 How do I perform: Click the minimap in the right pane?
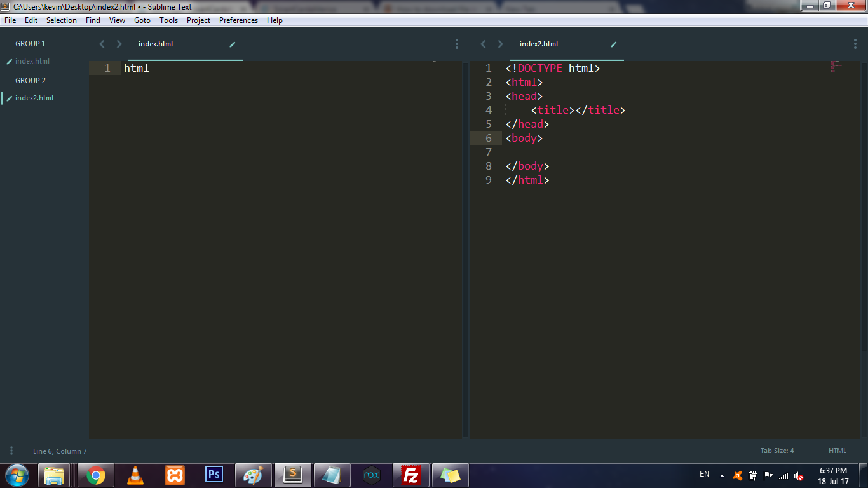pos(836,67)
